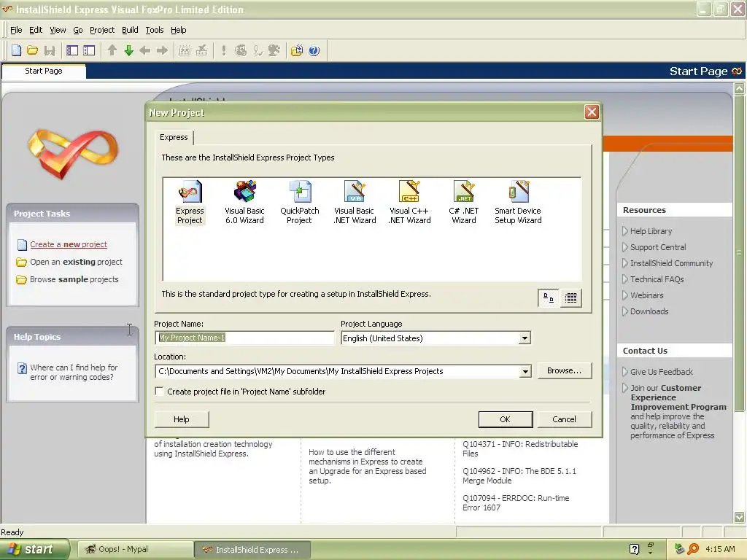Open Technical FAQs link

657,279
